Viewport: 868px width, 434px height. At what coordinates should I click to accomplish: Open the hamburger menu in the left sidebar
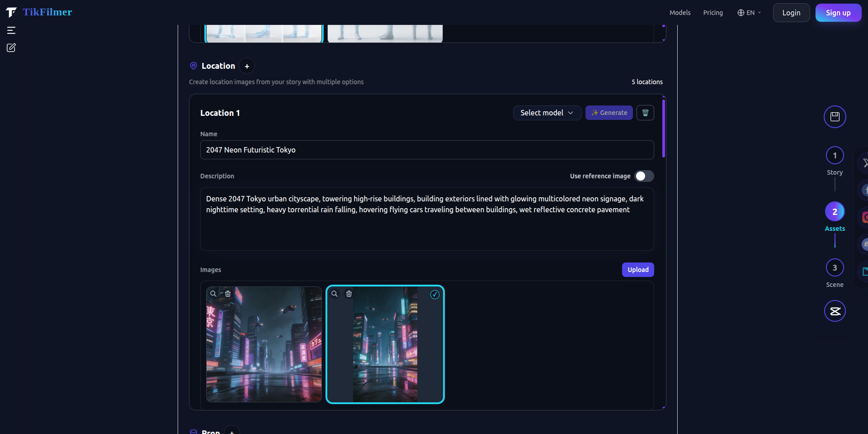coord(11,30)
